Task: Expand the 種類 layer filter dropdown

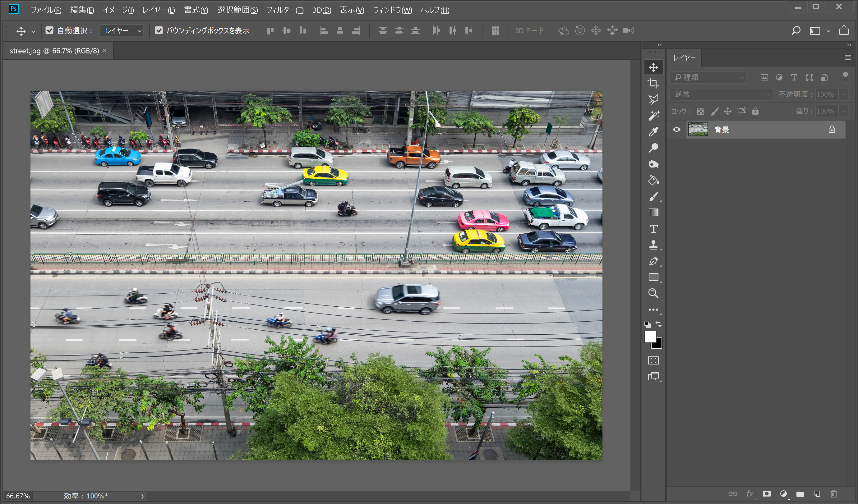Action: point(708,77)
